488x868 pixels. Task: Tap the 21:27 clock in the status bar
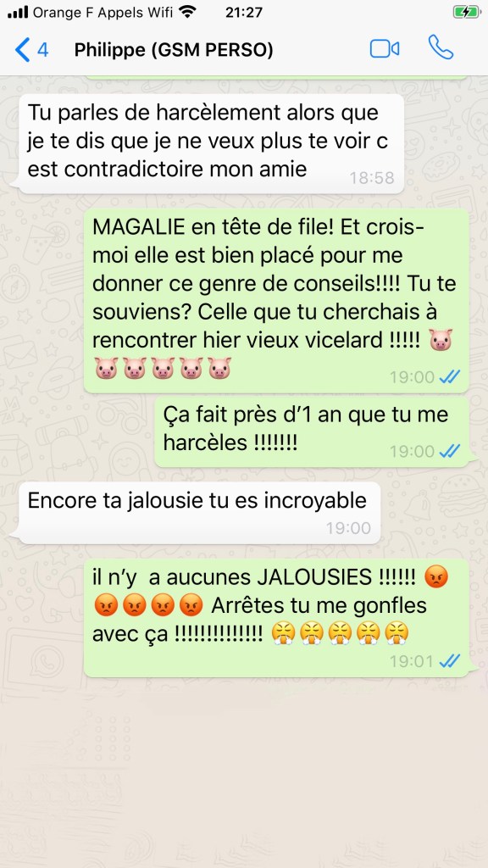tap(243, 12)
